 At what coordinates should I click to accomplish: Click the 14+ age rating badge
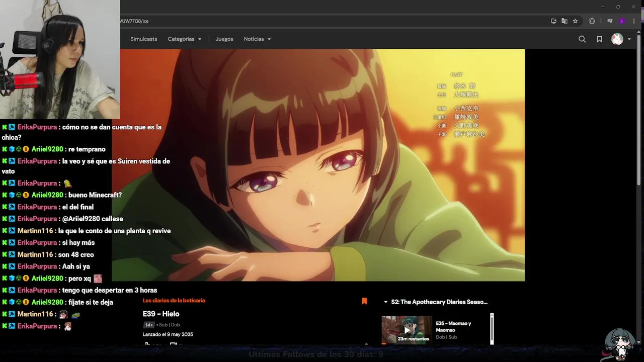(149, 325)
